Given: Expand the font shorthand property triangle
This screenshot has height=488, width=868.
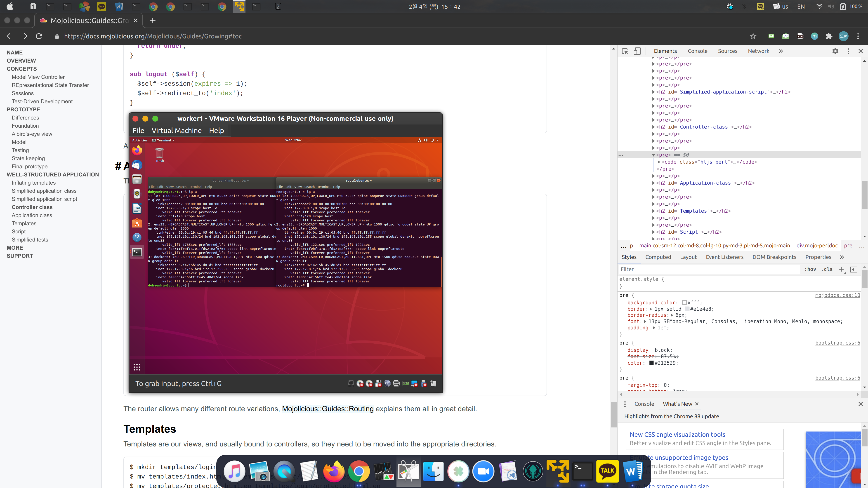Looking at the screenshot, I should pyautogui.click(x=645, y=322).
